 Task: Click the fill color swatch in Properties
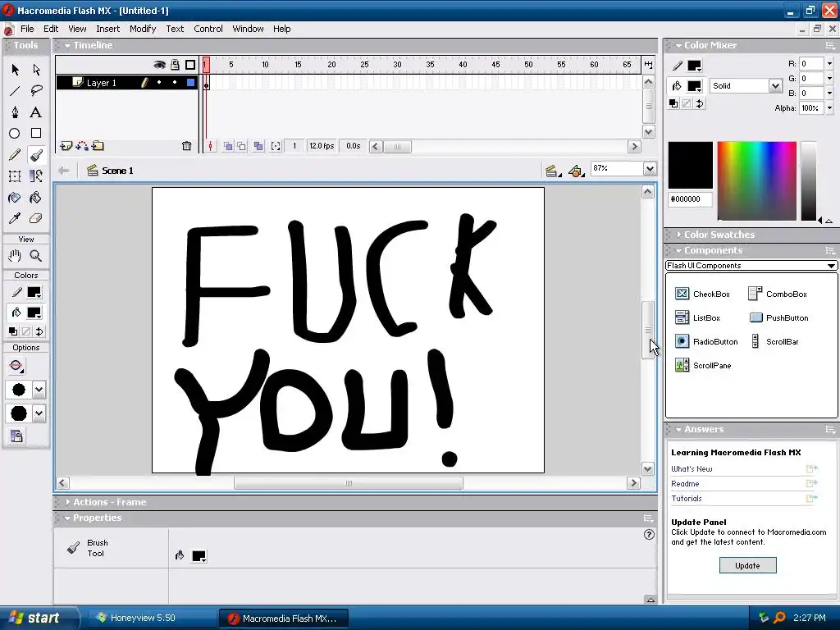199,556
